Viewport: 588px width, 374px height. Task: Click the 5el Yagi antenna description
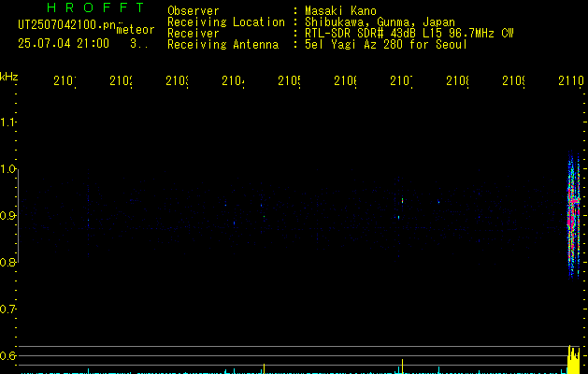[386, 45]
